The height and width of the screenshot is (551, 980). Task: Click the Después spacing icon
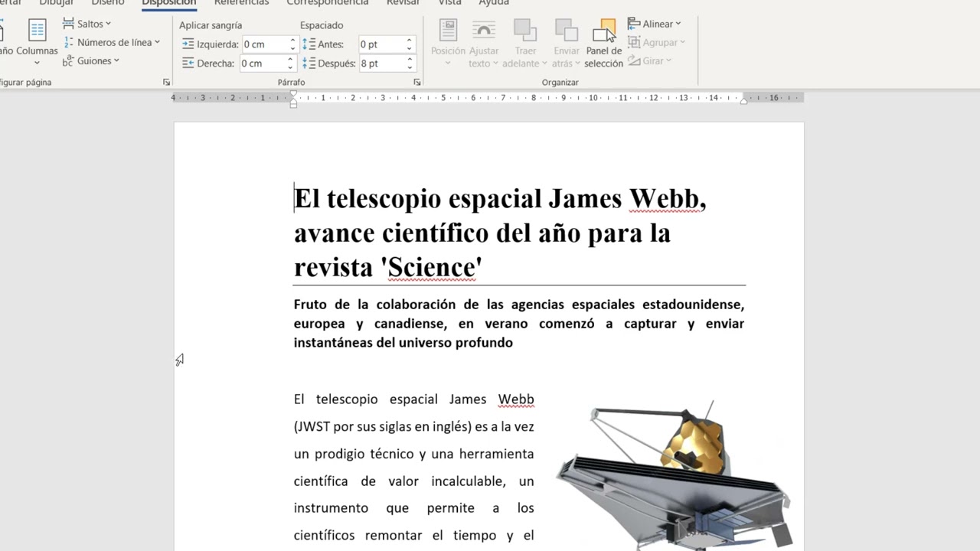309,64
